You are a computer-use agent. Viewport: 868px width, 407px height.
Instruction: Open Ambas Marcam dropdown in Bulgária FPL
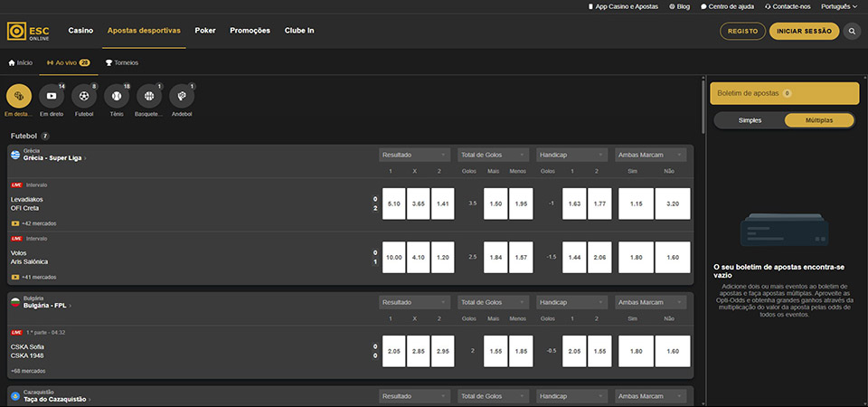tap(650, 303)
